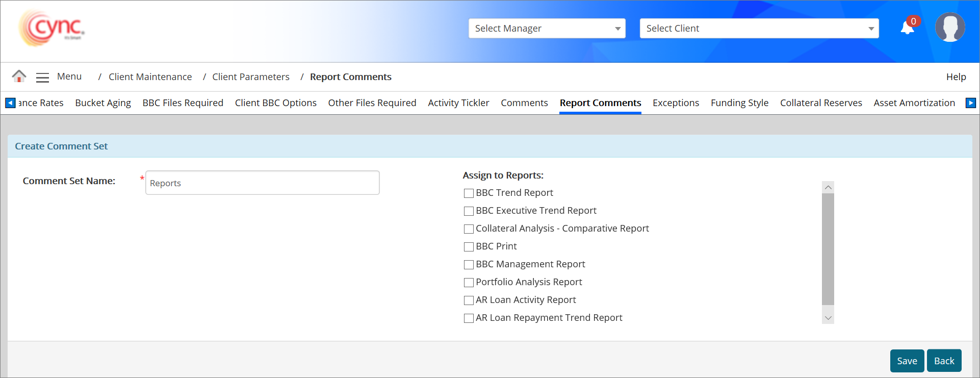Check the BBC Trend Report checkbox
980x378 pixels.
point(469,193)
